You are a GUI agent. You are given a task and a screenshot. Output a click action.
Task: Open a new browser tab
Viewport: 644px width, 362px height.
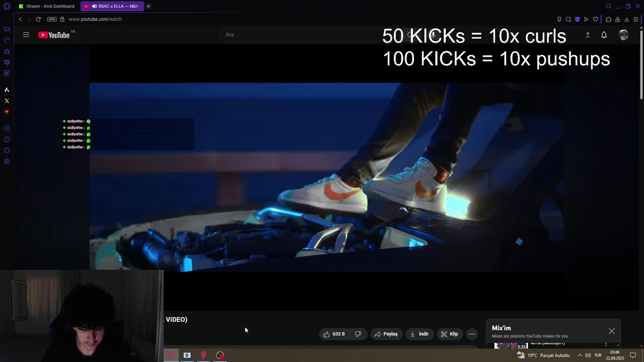click(x=148, y=6)
